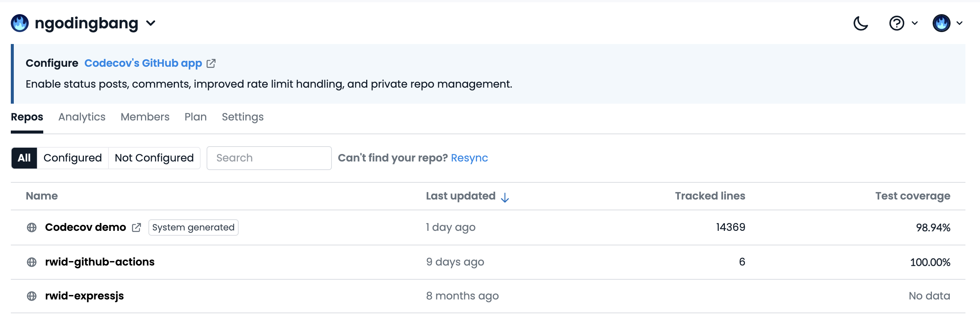
Task: Expand the chevron beside user avatar
Action: tap(959, 23)
